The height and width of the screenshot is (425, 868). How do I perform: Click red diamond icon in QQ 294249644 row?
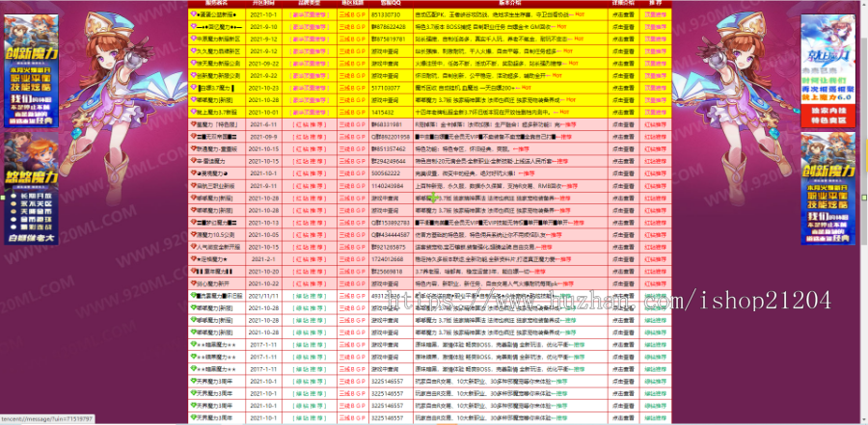pyautogui.click(x=193, y=161)
